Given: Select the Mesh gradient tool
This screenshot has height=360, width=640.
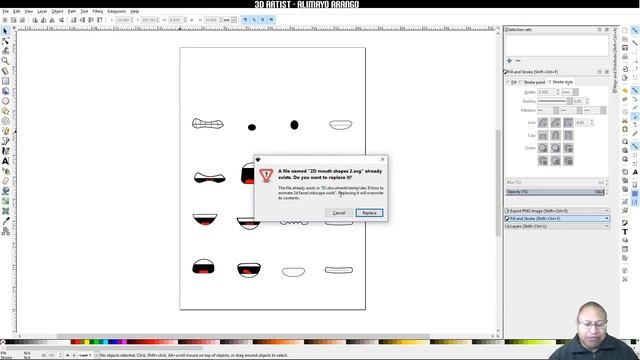Looking at the screenshot, I should [x=5, y=211].
